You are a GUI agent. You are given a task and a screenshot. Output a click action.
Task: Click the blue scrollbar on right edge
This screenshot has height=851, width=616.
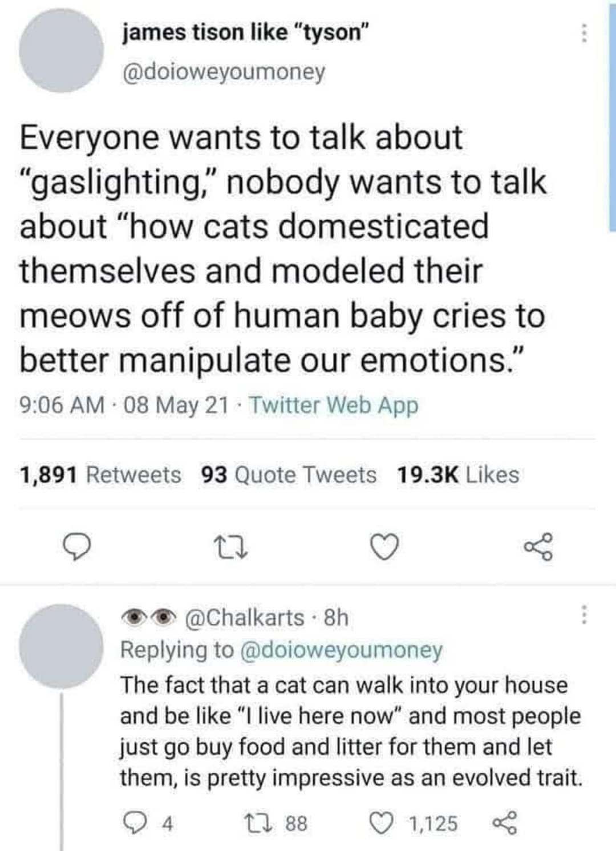(611, 114)
